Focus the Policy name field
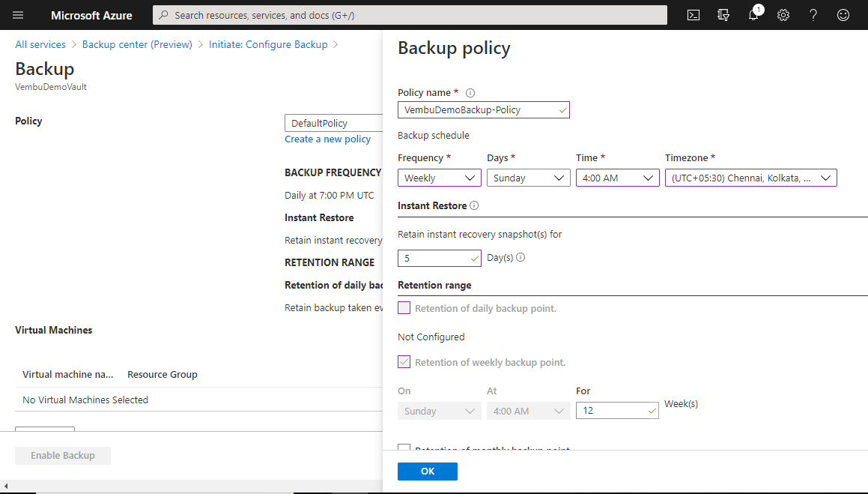The image size is (868, 494). coord(483,109)
